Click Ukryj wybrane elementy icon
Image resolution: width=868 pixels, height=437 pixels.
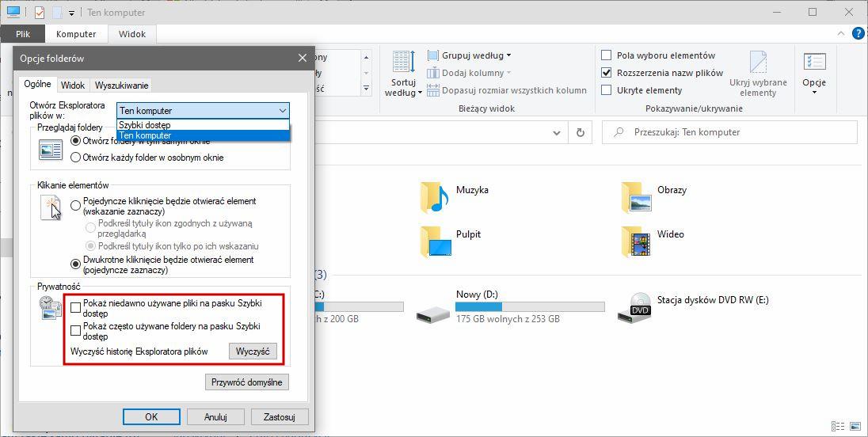[x=759, y=62]
